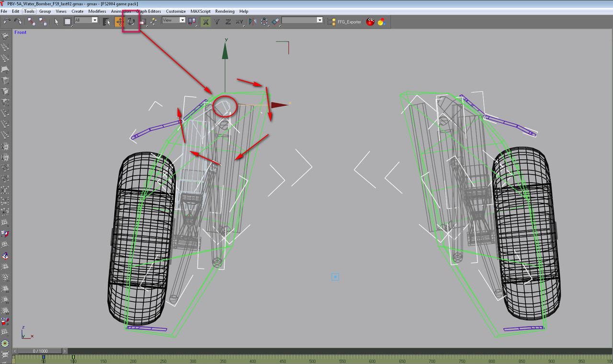The image size is (613, 364).
Task: Activate the Select and Move tool
Action: [119, 22]
